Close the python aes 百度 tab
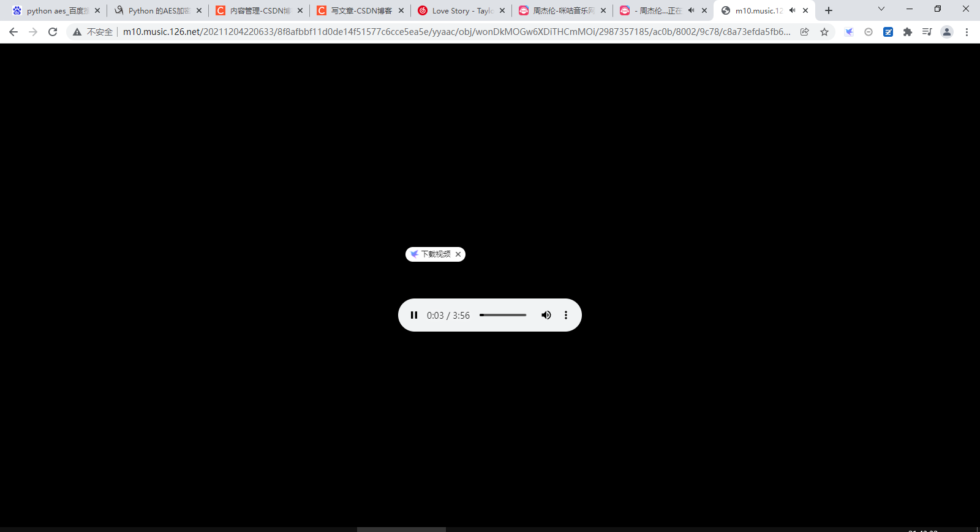 click(97, 10)
